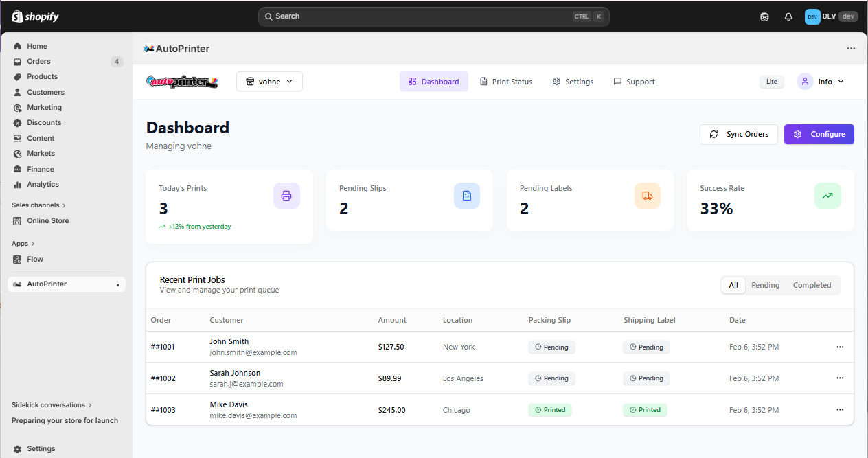
Task: Click the Sidekick assistant icon in top bar
Action: coord(765,16)
